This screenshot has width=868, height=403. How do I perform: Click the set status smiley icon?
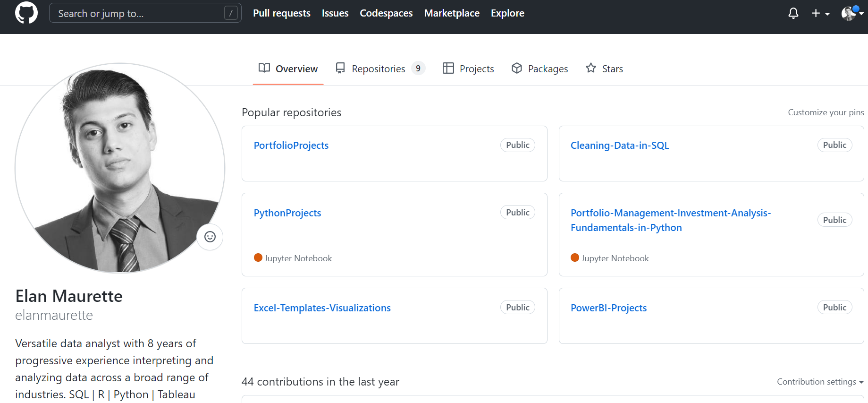pos(210,237)
